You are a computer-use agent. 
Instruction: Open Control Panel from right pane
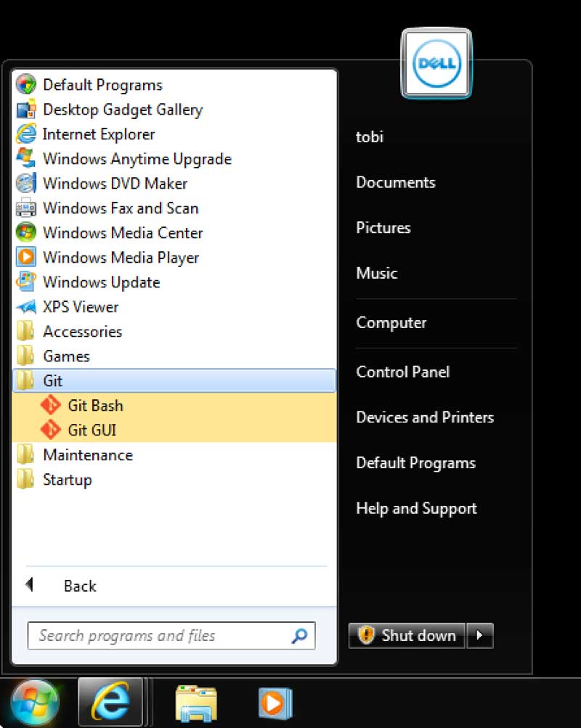click(x=402, y=372)
